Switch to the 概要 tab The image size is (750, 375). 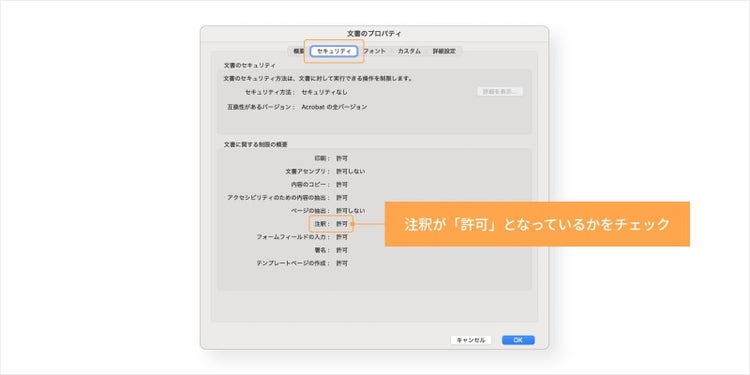298,51
